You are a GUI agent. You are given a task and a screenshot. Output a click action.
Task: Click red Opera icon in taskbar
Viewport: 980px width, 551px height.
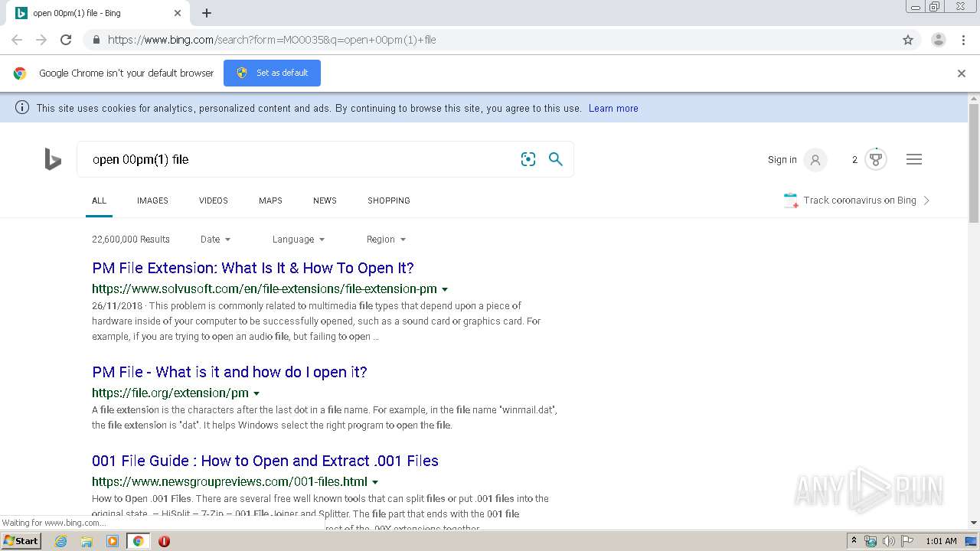164,541
